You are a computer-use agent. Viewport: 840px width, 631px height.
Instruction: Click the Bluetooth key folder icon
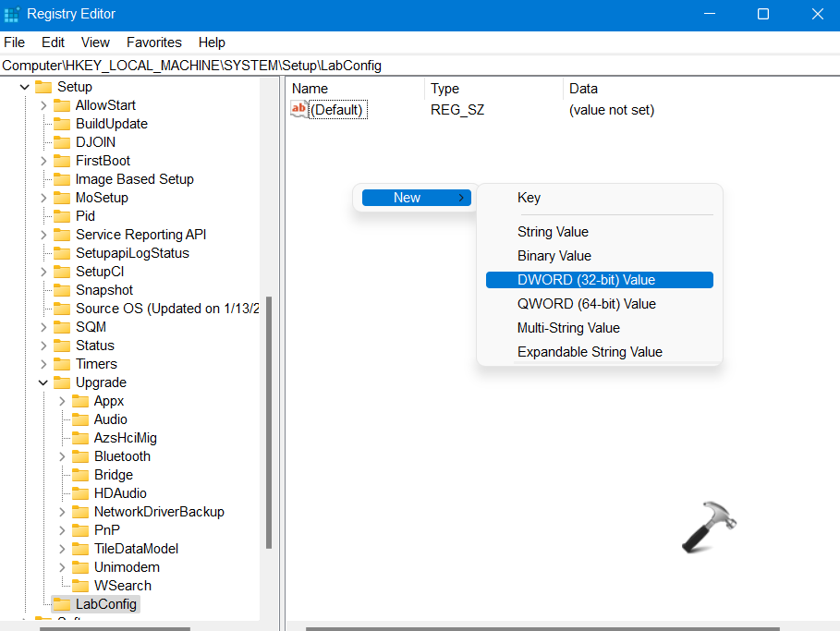click(x=80, y=456)
